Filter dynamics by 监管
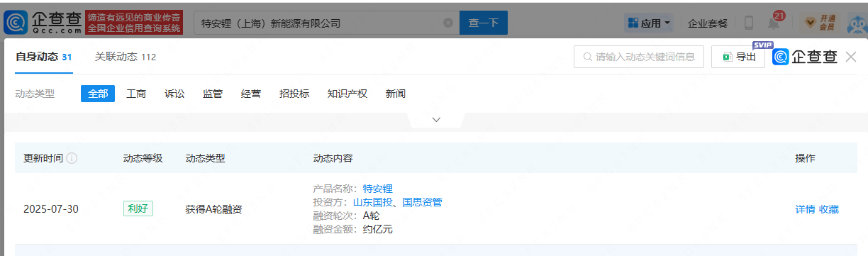 pos(213,94)
